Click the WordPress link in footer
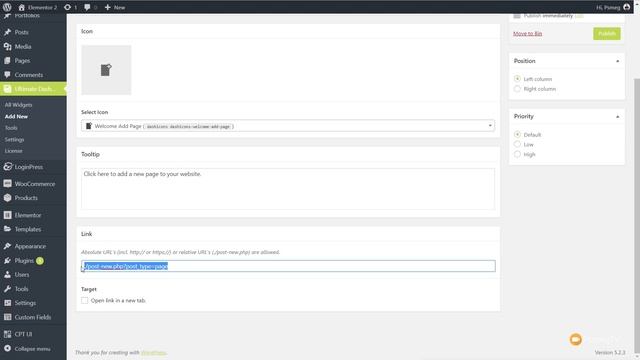This screenshot has width=640, height=360. pyautogui.click(x=153, y=352)
